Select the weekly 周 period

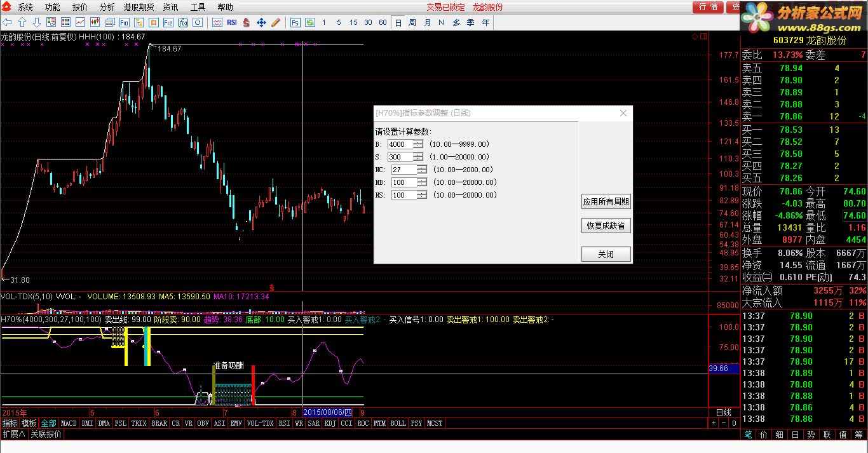tap(412, 22)
